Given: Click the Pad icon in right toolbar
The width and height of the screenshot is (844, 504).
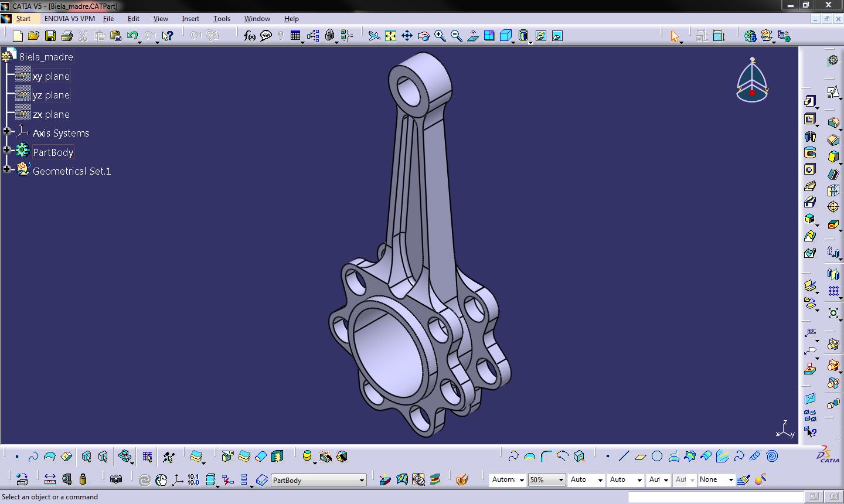Looking at the screenshot, I should (x=809, y=101).
